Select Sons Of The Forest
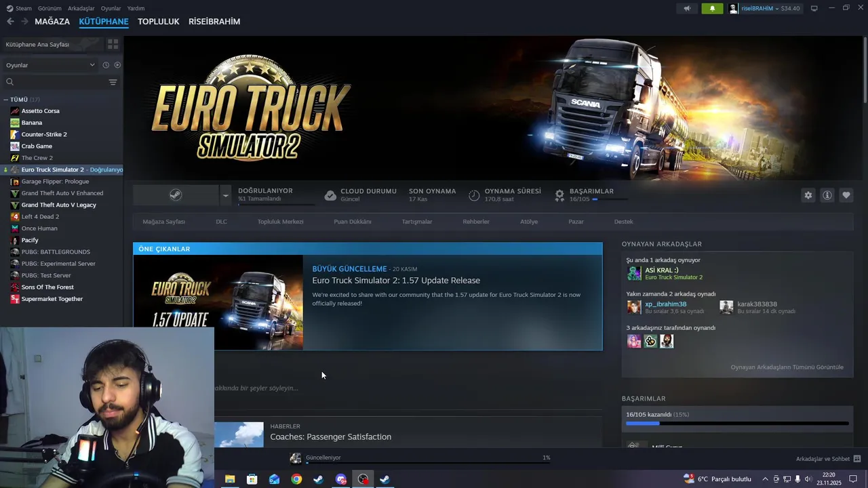 47,287
